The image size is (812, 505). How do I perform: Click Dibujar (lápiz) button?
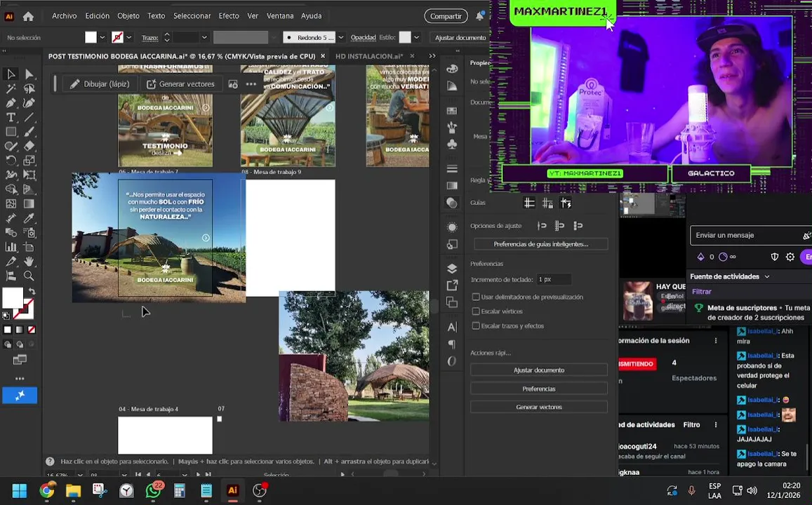pyautogui.click(x=100, y=84)
